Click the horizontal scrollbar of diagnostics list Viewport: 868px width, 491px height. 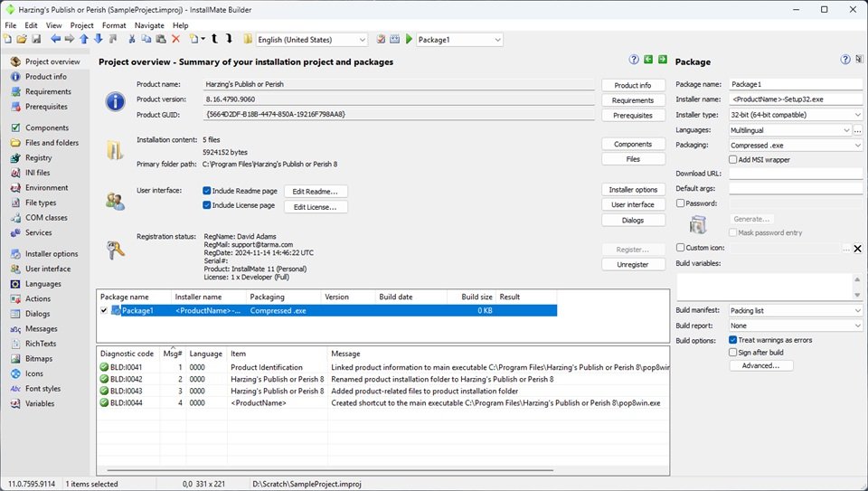point(331,471)
